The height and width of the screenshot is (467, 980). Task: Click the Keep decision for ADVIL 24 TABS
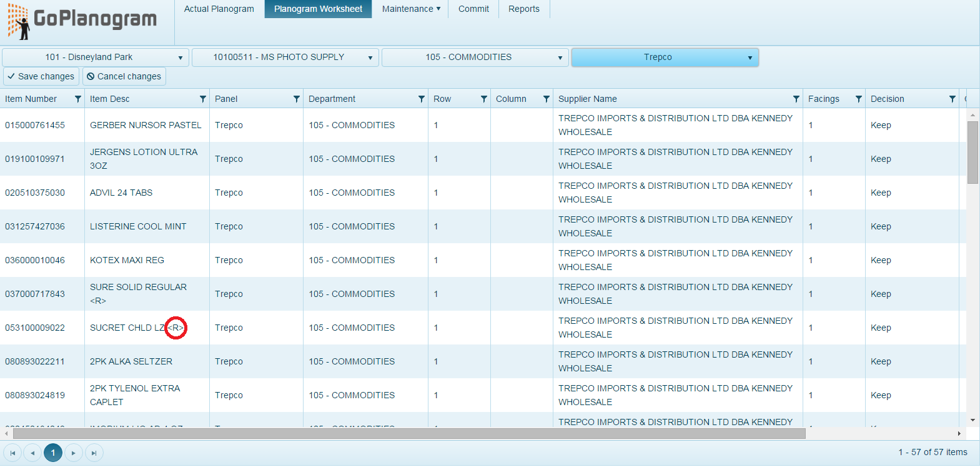881,193
